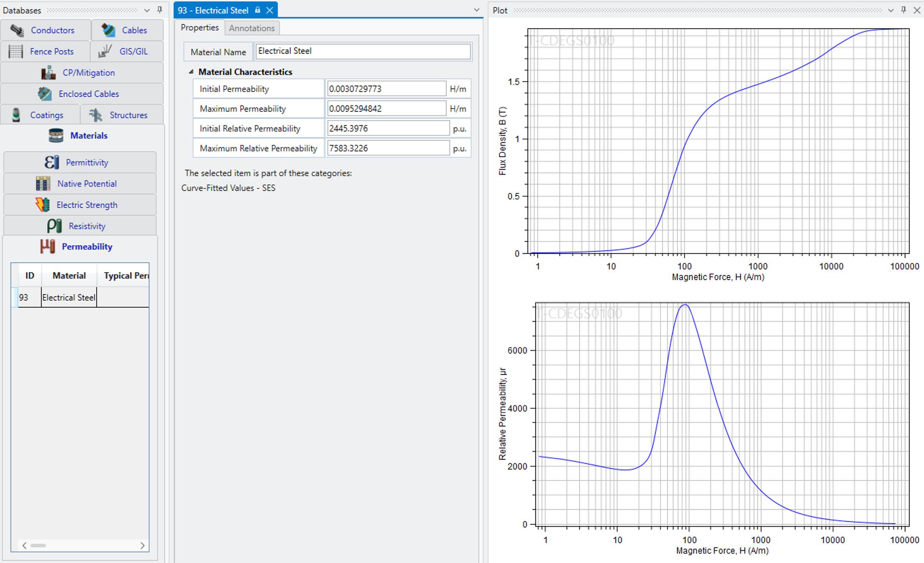The height and width of the screenshot is (563, 924).
Task: Open CP/Mitigation icon
Action: click(48, 73)
